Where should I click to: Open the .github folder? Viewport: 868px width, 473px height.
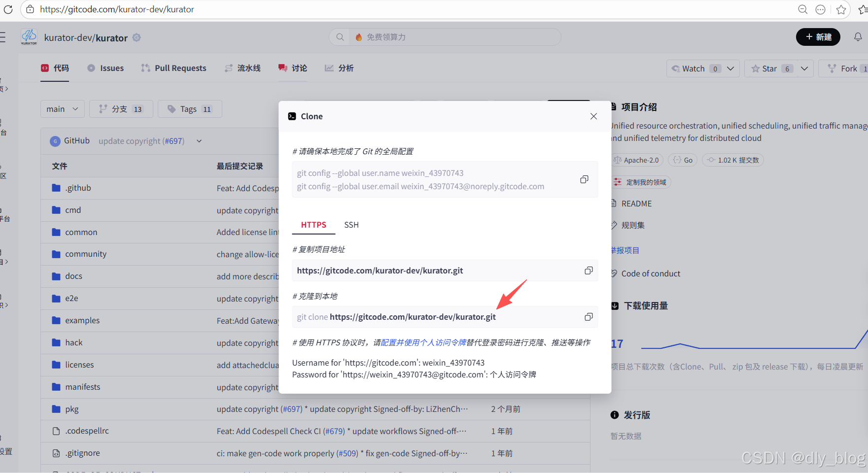pyautogui.click(x=78, y=188)
